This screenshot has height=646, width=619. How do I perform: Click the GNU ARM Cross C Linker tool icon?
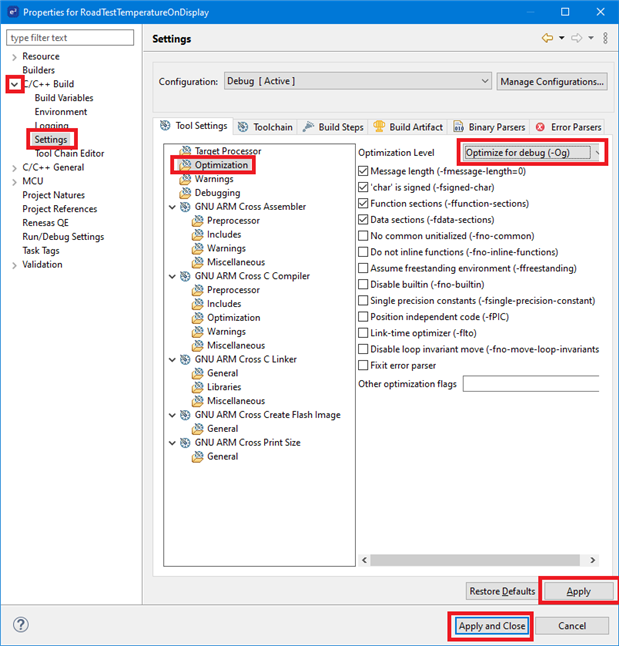(x=185, y=359)
